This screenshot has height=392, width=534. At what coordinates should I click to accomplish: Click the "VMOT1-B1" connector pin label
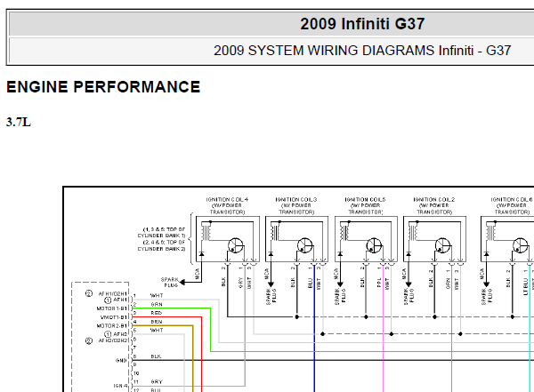click(x=114, y=317)
